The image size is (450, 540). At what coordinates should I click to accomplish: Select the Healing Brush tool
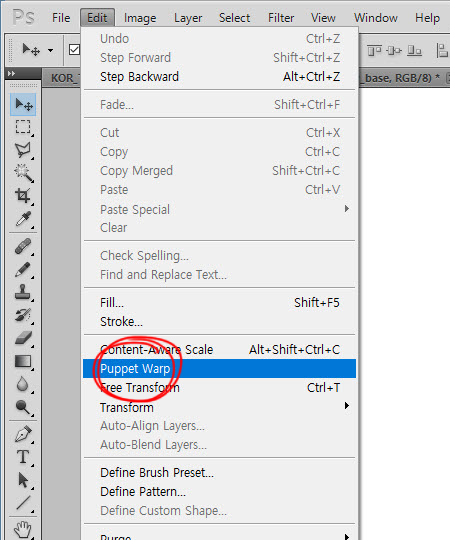(23, 247)
